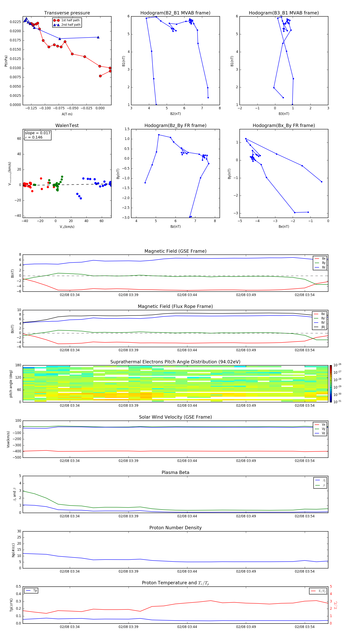Click the Suprathermal Electrons Pitch Angle title

click(175, 362)
